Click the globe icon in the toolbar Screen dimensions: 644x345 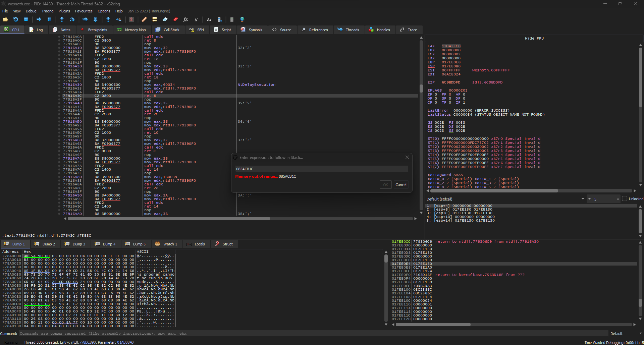coord(242,19)
